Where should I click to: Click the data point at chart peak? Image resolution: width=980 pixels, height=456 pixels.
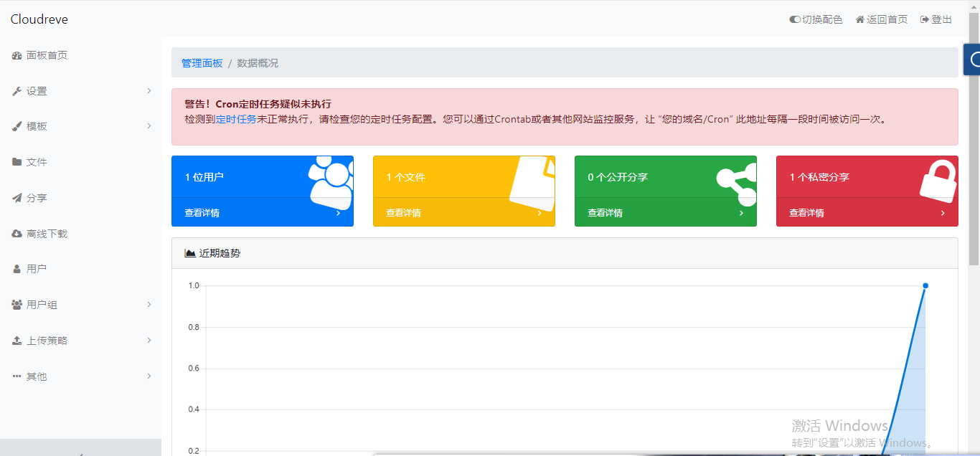click(925, 285)
